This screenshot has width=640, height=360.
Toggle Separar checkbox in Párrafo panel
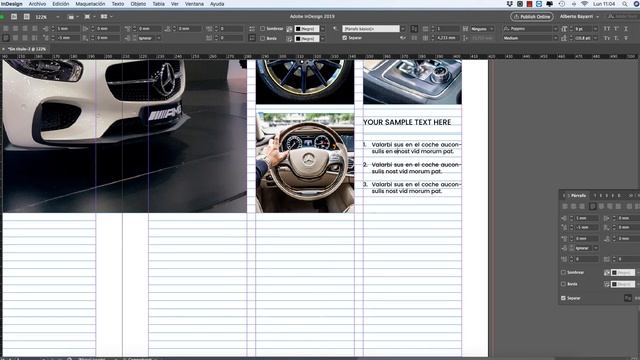(x=563, y=298)
